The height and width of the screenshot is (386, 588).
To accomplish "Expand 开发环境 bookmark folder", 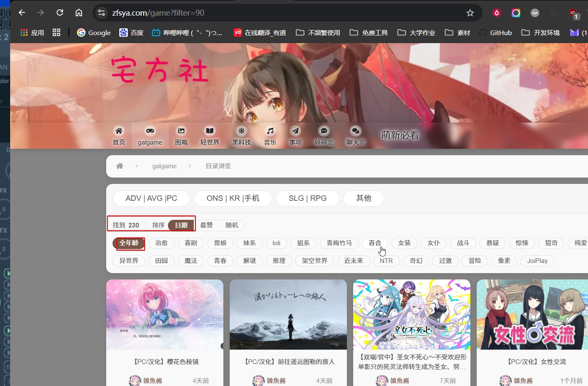I will 540,33.
